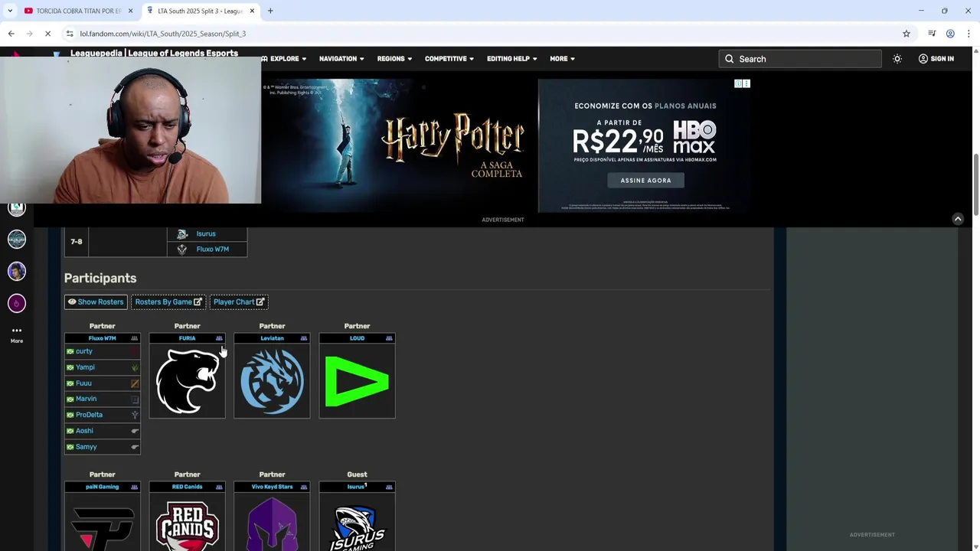Click Yampi's jungle role icon
The image size is (980, 551).
pos(135,367)
